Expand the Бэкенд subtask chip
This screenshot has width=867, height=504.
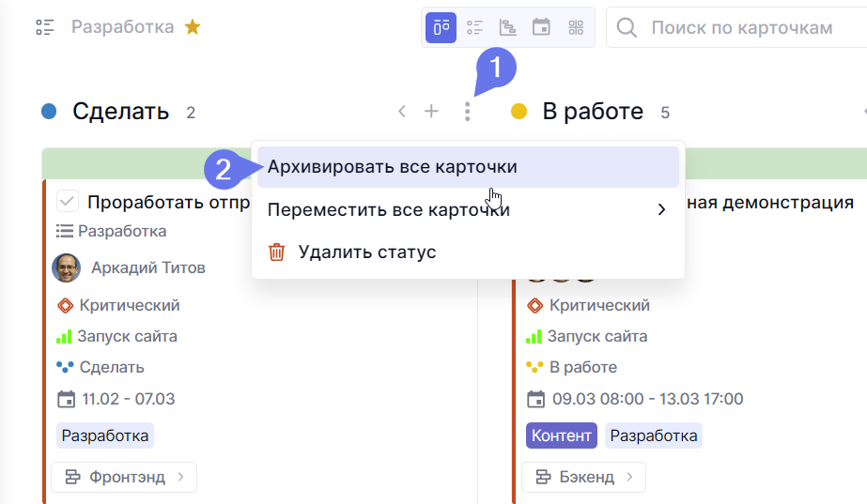pyautogui.click(x=583, y=478)
